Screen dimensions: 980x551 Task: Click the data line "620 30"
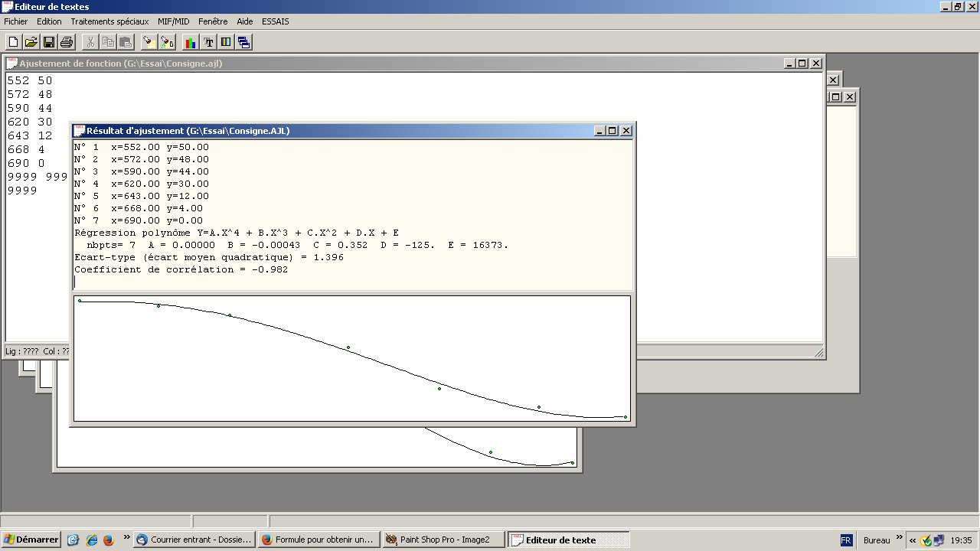click(x=30, y=122)
